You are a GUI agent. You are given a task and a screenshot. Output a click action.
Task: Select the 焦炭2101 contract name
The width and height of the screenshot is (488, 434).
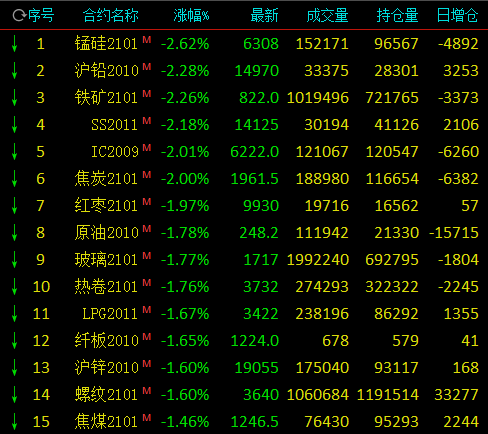(x=106, y=179)
